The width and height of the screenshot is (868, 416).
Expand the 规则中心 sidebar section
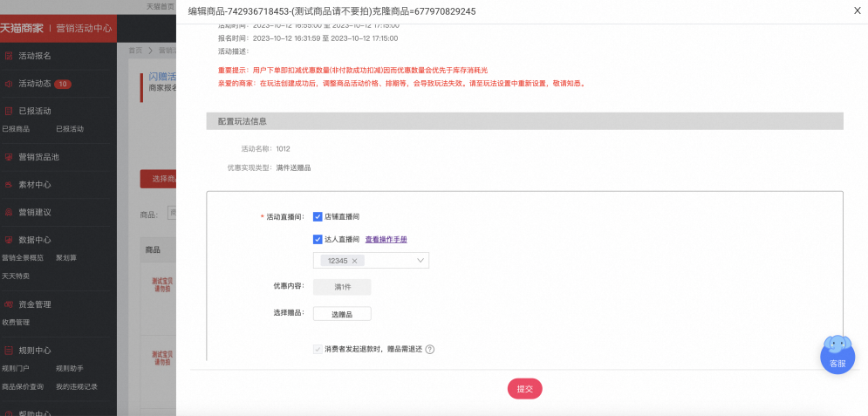34,351
